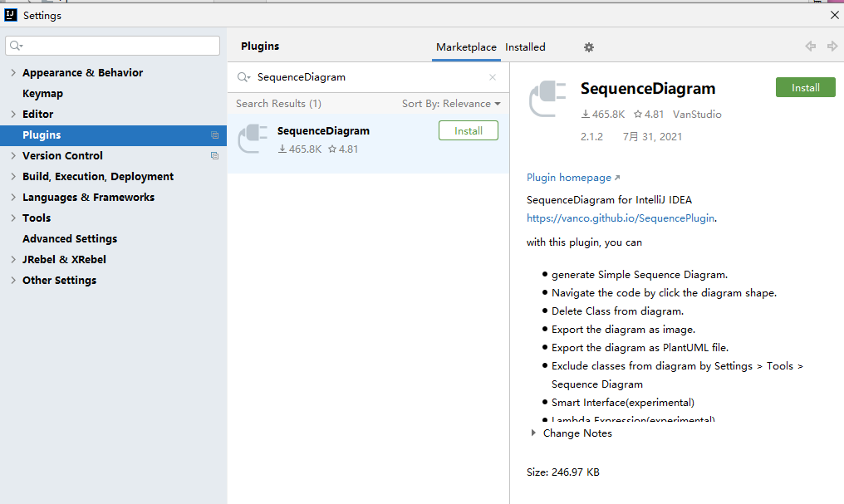Click the SequenceDiagram plugin logo in search results
This screenshot has height=504, width=844.
[x=252, y=138]
